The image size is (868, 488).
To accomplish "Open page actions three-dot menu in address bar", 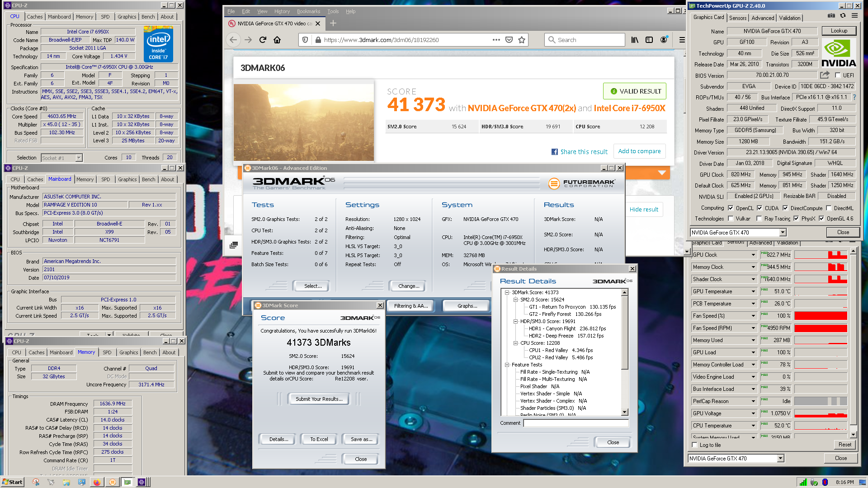I will [x=496, y=40].
